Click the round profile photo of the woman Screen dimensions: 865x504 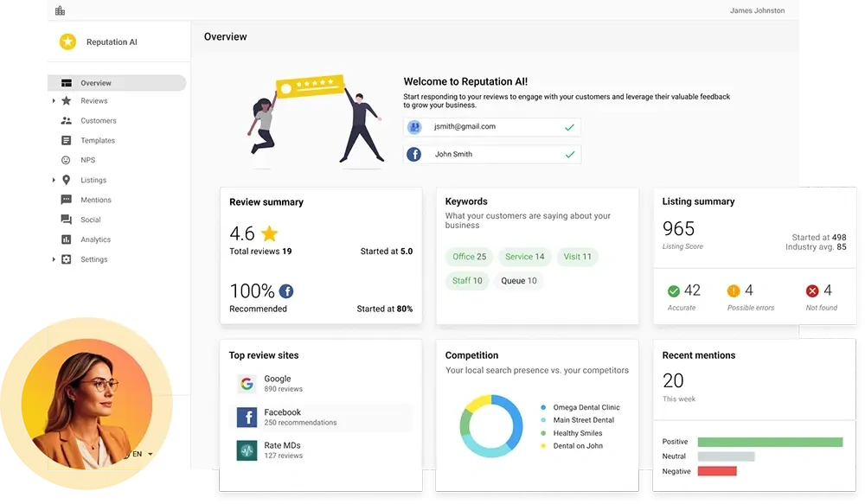[86, 404]
